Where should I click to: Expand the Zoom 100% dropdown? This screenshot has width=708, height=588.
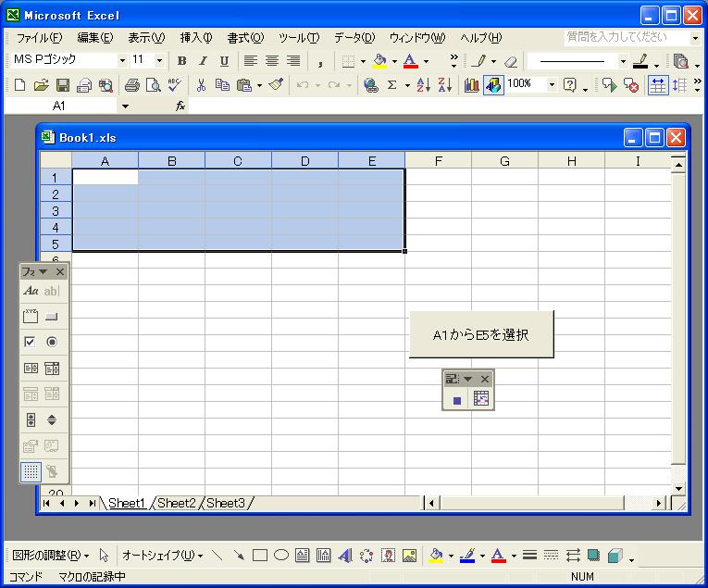[552, 84]
